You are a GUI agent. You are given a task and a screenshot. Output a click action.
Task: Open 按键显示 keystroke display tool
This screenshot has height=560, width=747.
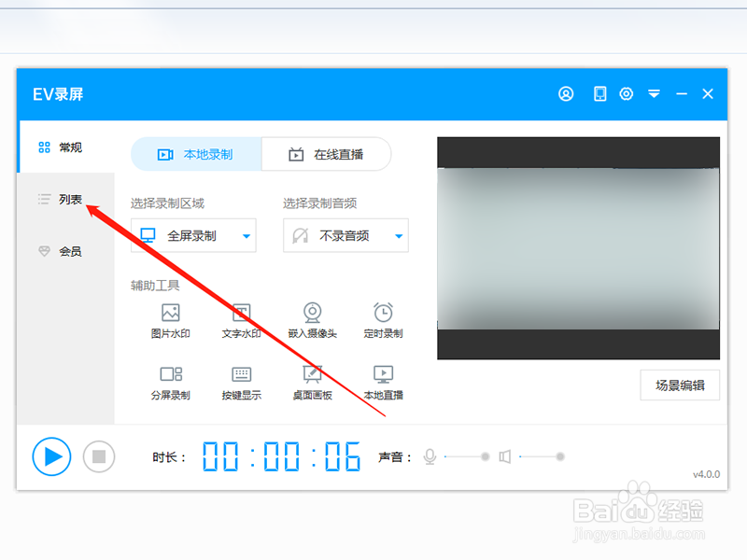pyautogui.click(x=242, y=383)
